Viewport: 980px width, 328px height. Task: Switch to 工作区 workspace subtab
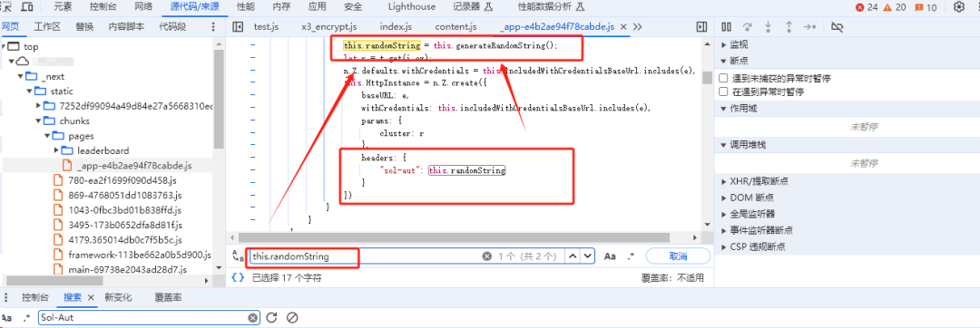(x=47, y=27)
